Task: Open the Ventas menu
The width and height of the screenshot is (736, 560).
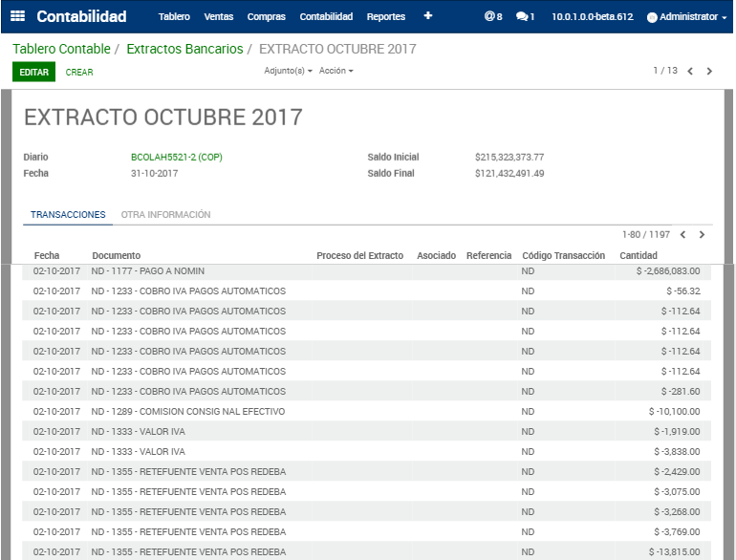Action: point(218,16)
